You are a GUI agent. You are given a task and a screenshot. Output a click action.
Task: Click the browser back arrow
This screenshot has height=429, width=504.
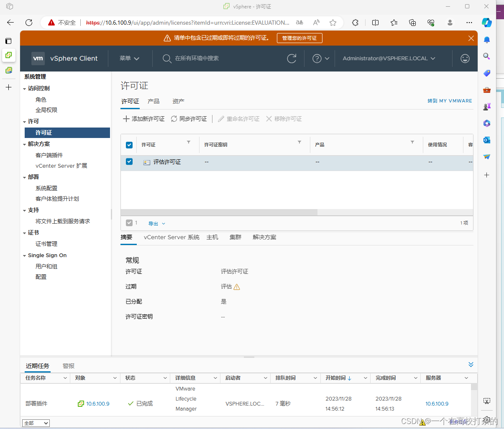pyautogui.click(x=10, y=23)
